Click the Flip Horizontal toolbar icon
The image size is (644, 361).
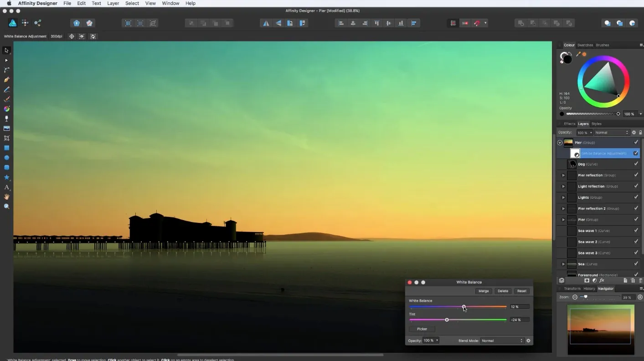[266, 23]
